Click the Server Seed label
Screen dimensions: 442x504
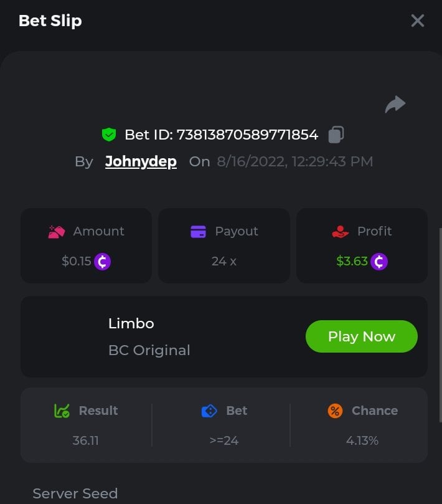point(75,493)
